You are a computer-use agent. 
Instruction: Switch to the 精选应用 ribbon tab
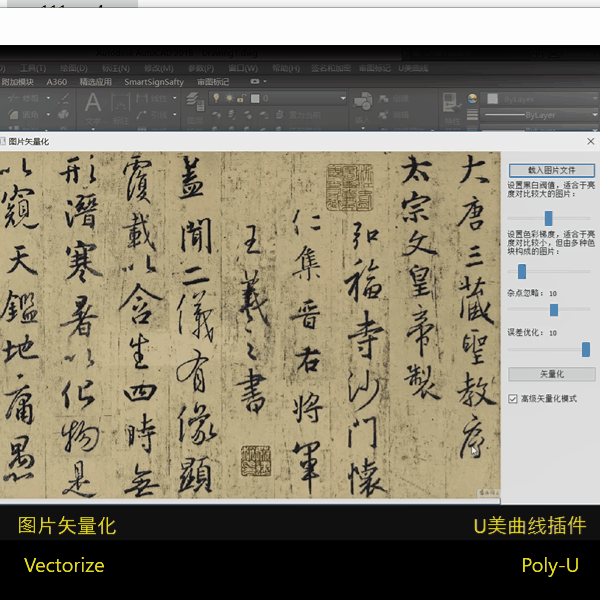96,82
